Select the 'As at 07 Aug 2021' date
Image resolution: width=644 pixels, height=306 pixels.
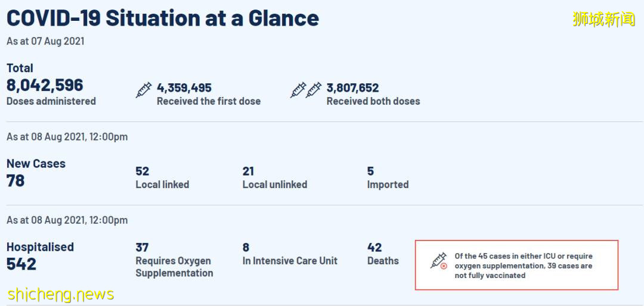pos(45,41)
